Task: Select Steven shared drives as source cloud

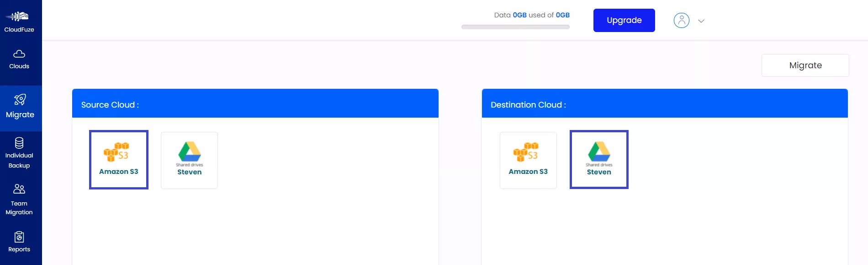Action: pyautogui.click(x=189, y=160)
